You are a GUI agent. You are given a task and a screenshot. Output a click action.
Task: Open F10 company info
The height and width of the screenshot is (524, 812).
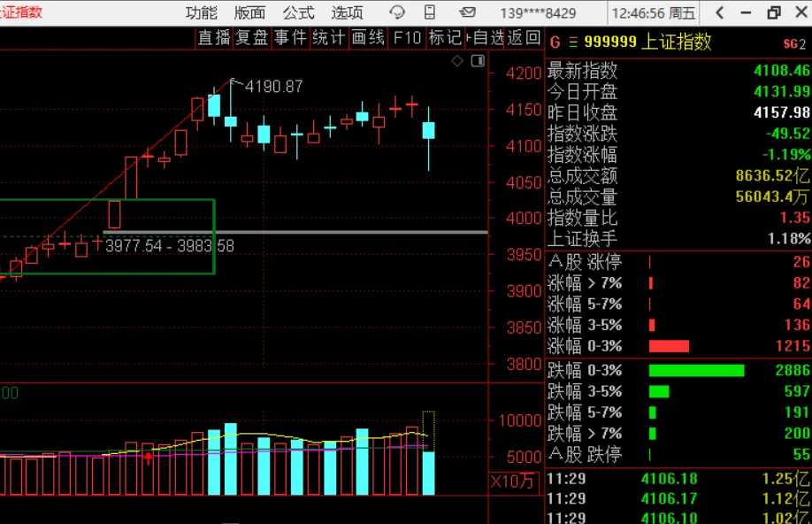point(407,37)
